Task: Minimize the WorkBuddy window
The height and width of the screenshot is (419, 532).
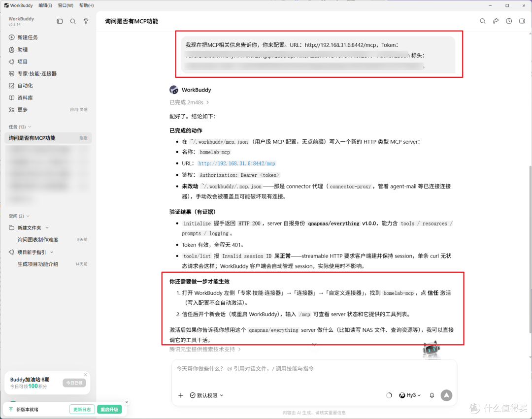Action: coord(490,5)
